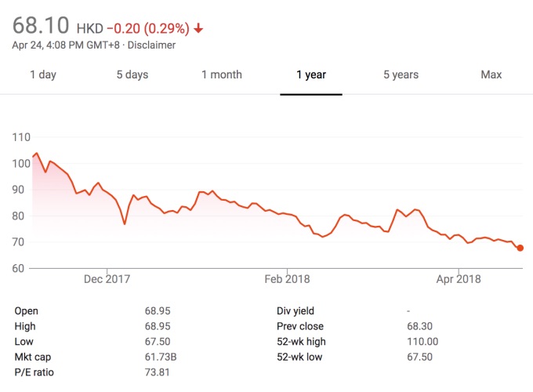Click the P/E ratio value 73.81
Screen dimensions: 533x392
[x=148, y=372]
